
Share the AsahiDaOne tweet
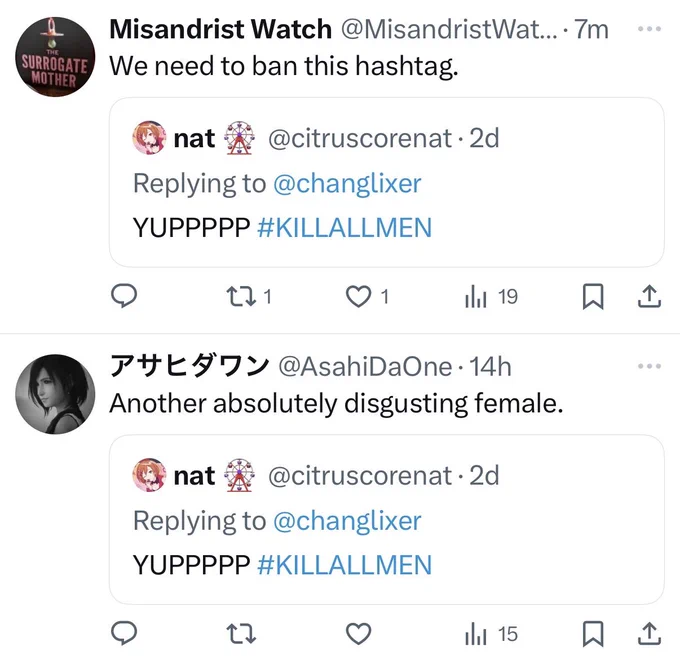pos(649,633)
